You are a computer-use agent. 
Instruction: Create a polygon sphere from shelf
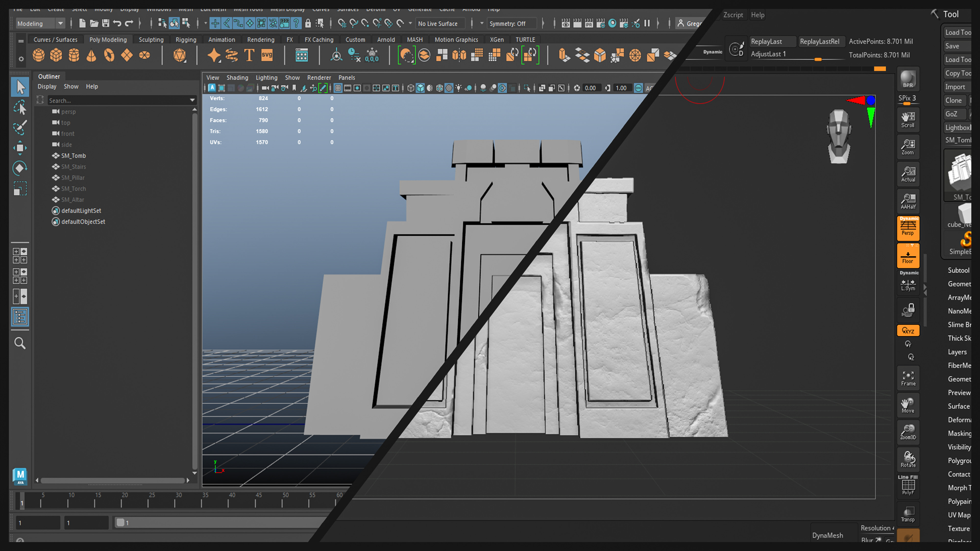39,56
